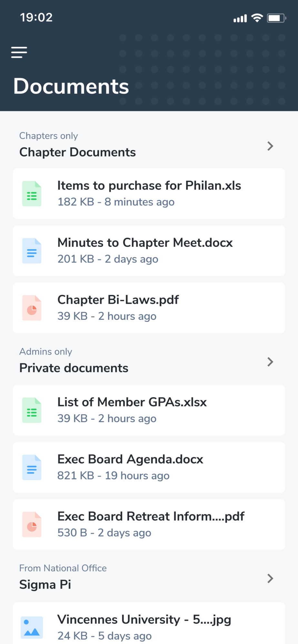Expand the Sigma Pi section chevron
298x644 pixels.
tap(270, 579)
